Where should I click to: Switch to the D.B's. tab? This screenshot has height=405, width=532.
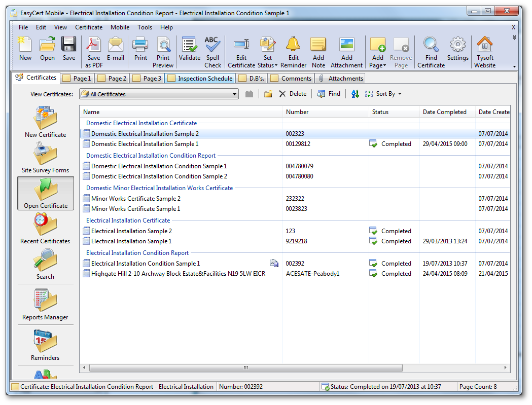click(252, 79)
